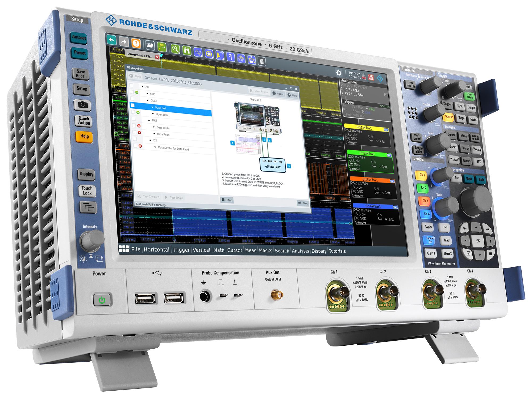Open the File menu
The width and height of the screenshot is (532, 398).
point(136,249)
